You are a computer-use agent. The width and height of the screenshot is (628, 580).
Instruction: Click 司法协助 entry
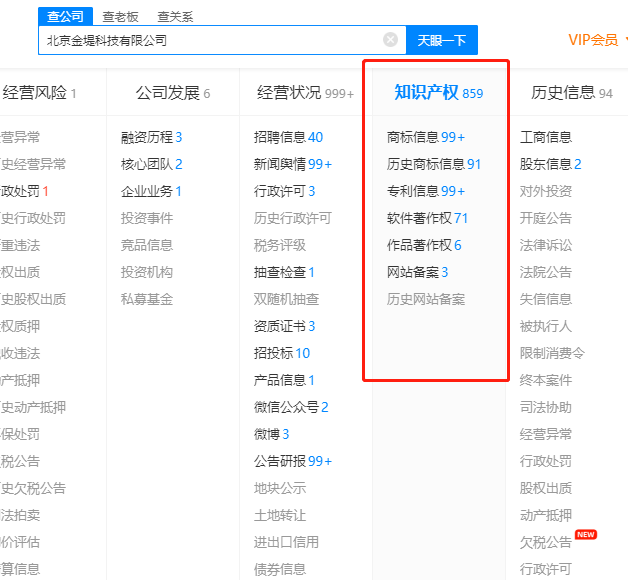pos(545,407)
